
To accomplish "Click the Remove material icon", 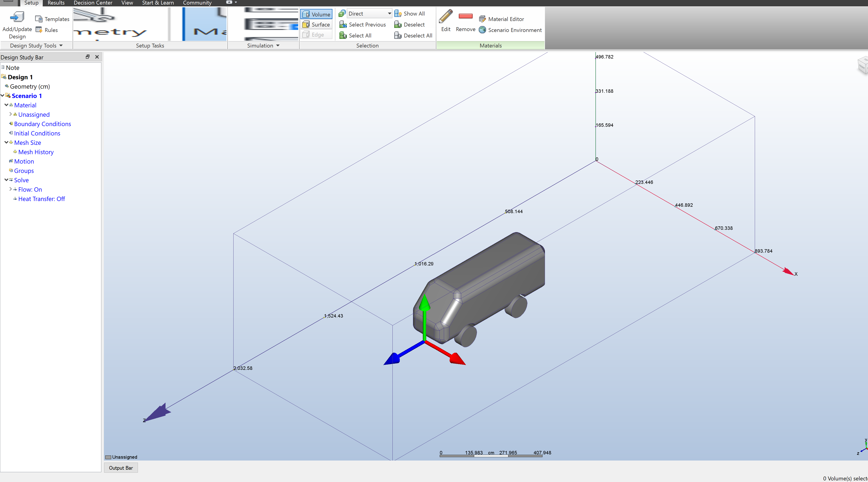I will point(465,16).
